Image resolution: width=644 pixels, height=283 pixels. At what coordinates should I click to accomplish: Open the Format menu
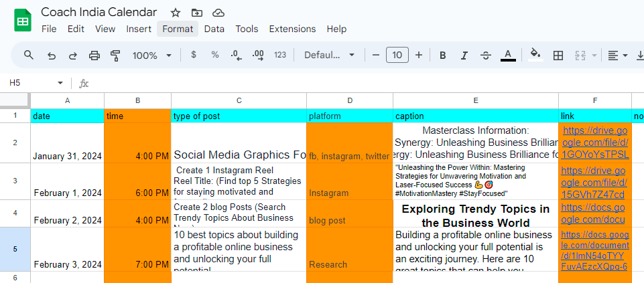178,29
